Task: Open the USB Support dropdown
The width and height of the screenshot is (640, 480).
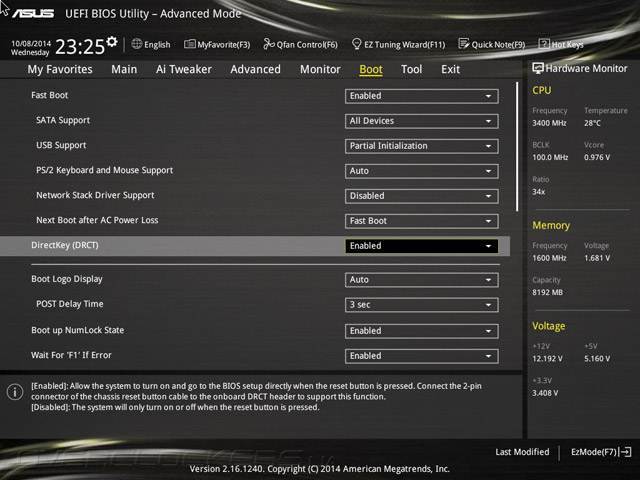Action: pyautogui.click(x=422, y=146)
